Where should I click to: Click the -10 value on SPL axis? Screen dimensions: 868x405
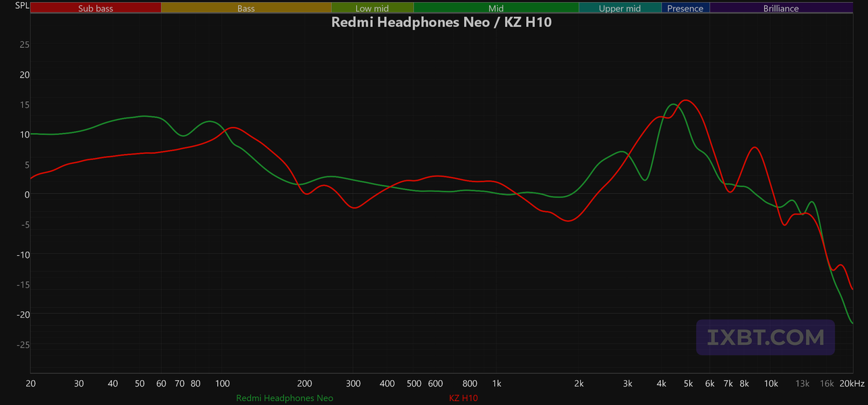(x=22, y=254)
